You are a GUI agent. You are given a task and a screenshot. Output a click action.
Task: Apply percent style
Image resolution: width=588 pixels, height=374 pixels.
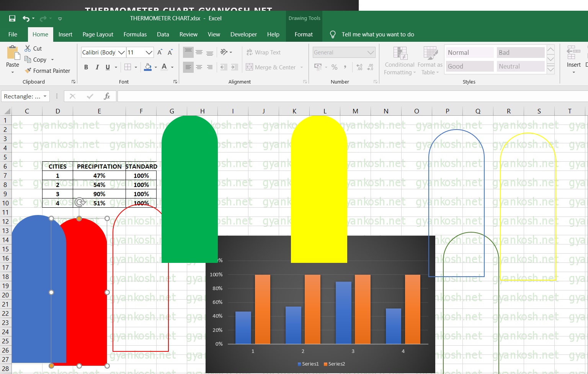pos(335,67)
